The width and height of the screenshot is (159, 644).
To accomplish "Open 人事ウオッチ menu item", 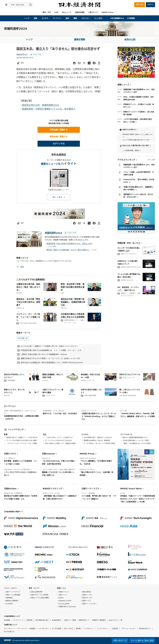I will click(93, 12).
